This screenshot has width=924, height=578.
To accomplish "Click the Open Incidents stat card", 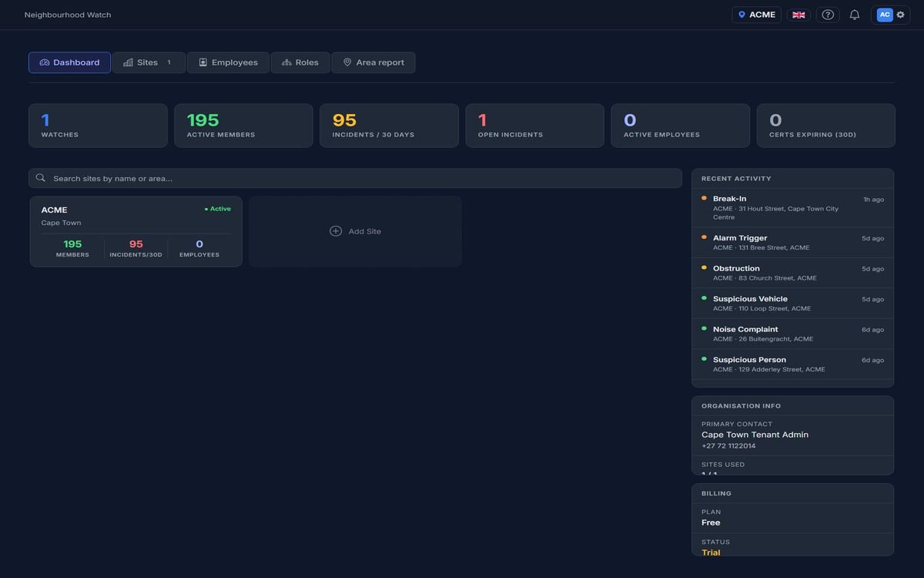I will tap(534, 126).
